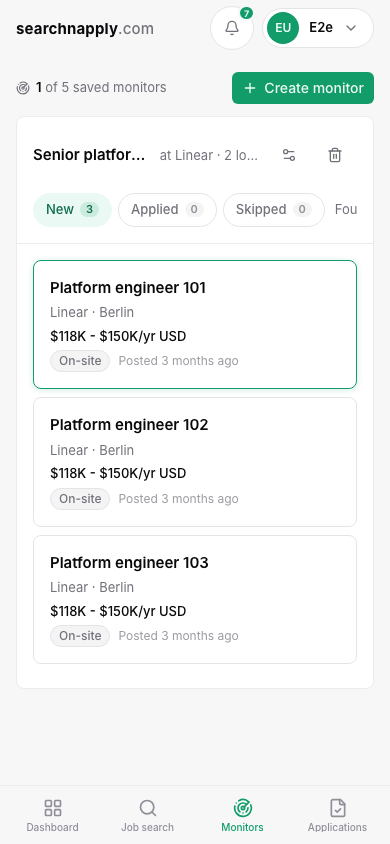The width and height of the screenshot is (390, 844).
Task: Open Platform engineer 103 job card
Action: click(x=195, y=600)
